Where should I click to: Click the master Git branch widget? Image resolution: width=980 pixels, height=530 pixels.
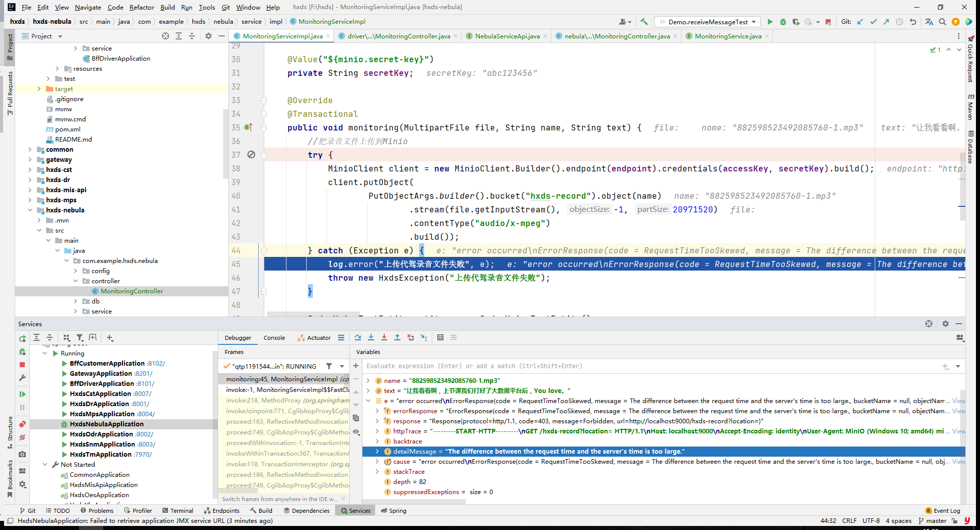[x=932, y=520]
